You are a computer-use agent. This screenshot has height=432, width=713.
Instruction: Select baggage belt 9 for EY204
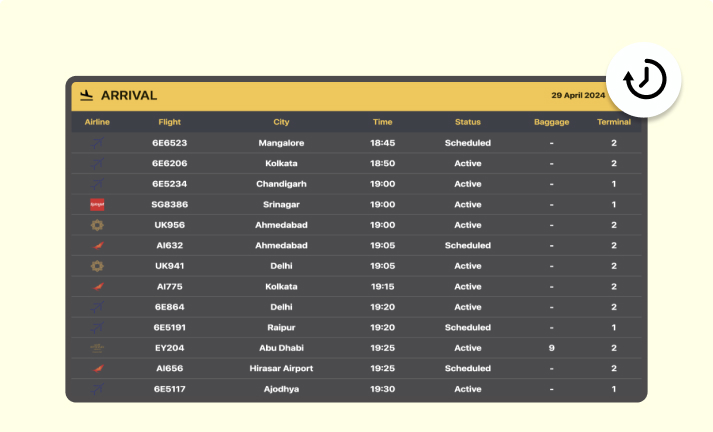point(552,348)
